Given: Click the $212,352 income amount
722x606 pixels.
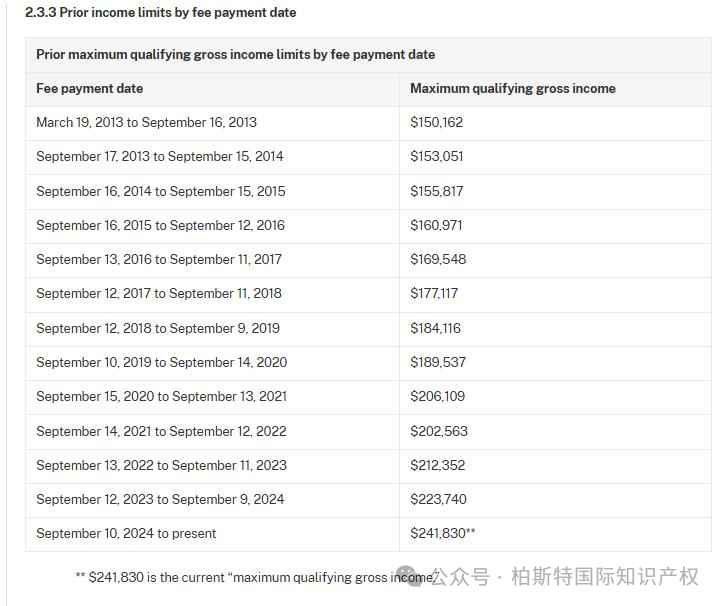Looking at the screenshot, I should coord(437,465).
